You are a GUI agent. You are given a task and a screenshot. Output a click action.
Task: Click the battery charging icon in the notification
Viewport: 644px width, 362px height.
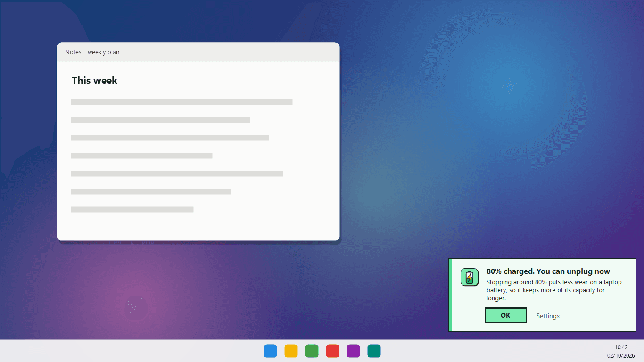(x=469, y=277)
